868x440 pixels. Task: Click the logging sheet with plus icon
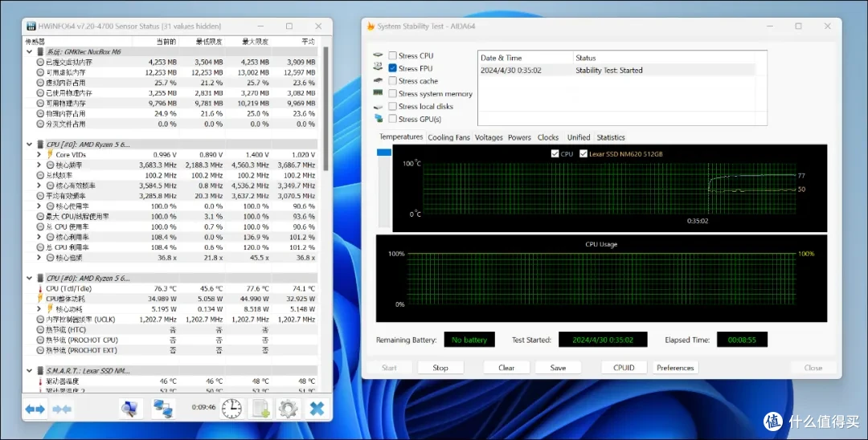(260, 409)
